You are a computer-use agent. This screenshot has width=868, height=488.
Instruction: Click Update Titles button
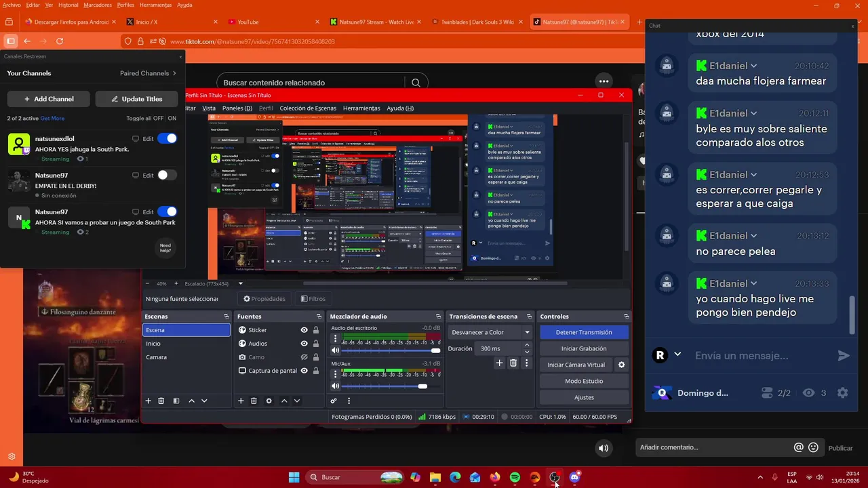coord(137,99)
